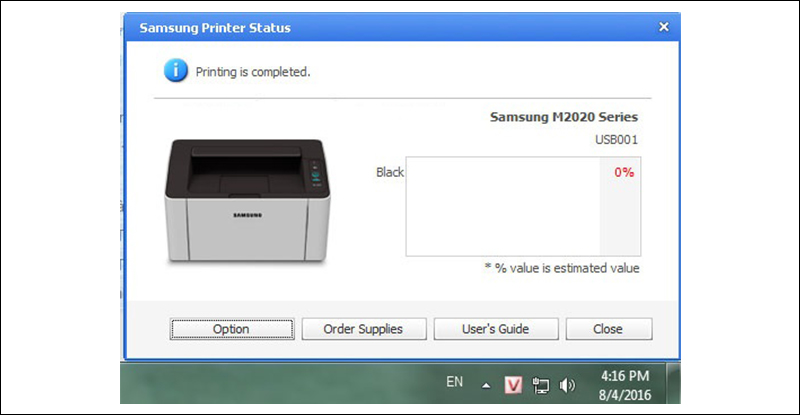Open the Option settings button
This screenshot has height=415, width=800.
(231, 329)
